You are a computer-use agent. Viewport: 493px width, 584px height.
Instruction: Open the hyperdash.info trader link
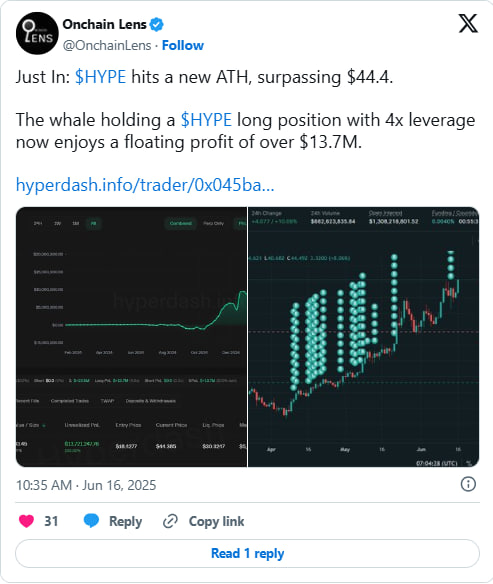[145, 185]
